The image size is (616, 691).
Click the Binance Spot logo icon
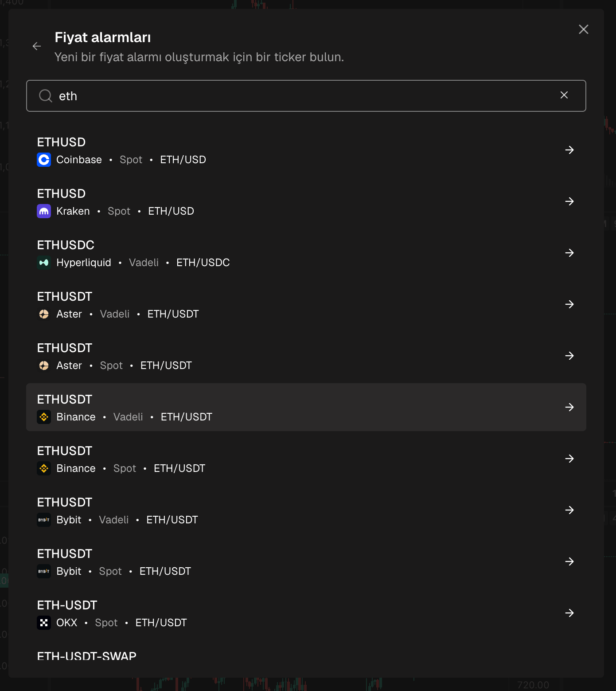pyautogui.click(x=44, y=468)
